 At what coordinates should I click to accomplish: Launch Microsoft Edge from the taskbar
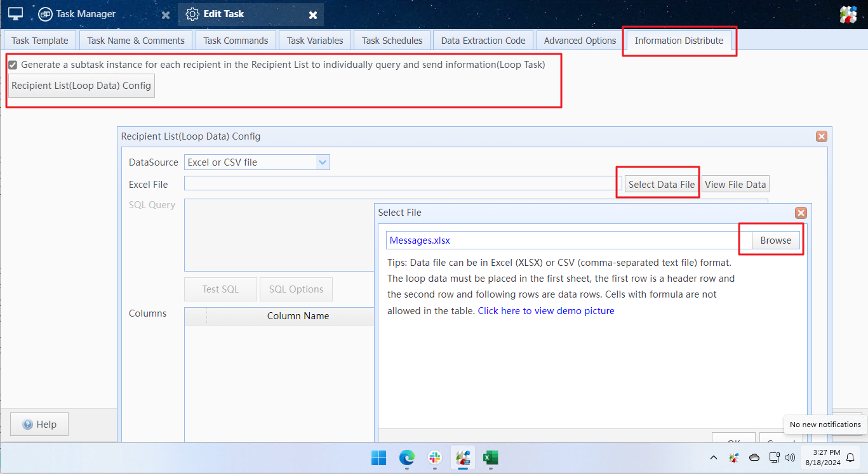[x=406, y=458]
